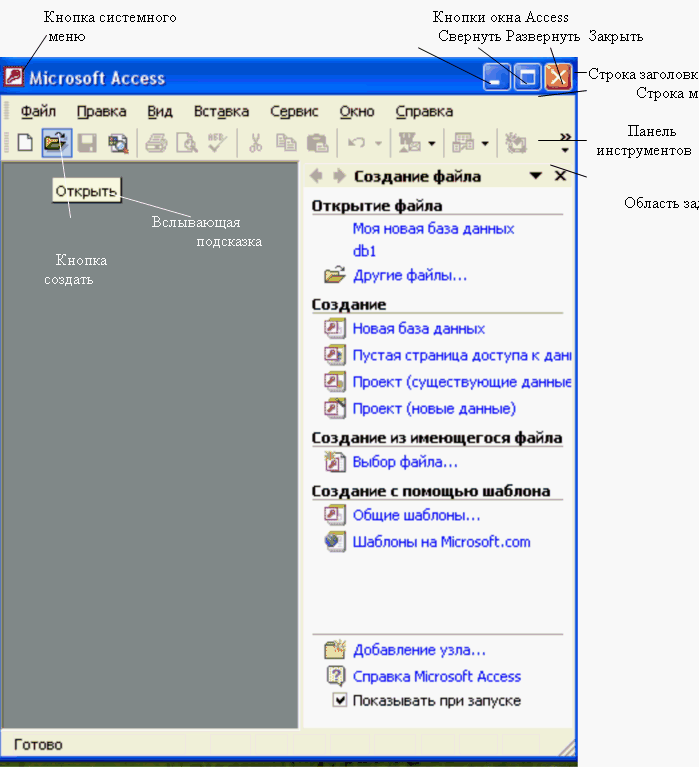Click the Spelling check toolbar icon
The image size is (699, 767).
pyautogui.click(x=217, y=143)
